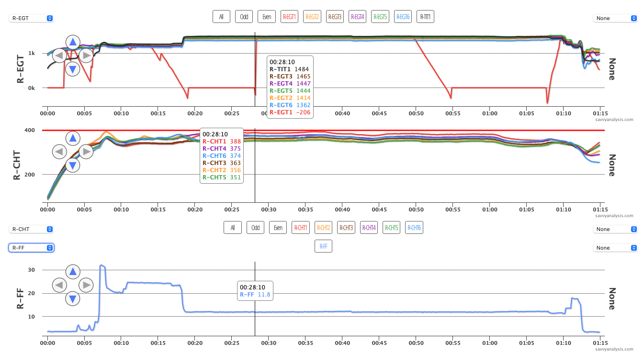Viewport: 644px width, 353px height.
Task: Toggle the R-EGT2 series
Action: pyautogui.click(x=312, y=17)
